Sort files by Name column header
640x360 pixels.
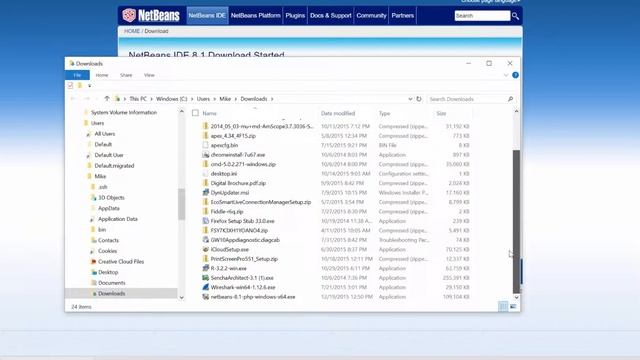209,113
